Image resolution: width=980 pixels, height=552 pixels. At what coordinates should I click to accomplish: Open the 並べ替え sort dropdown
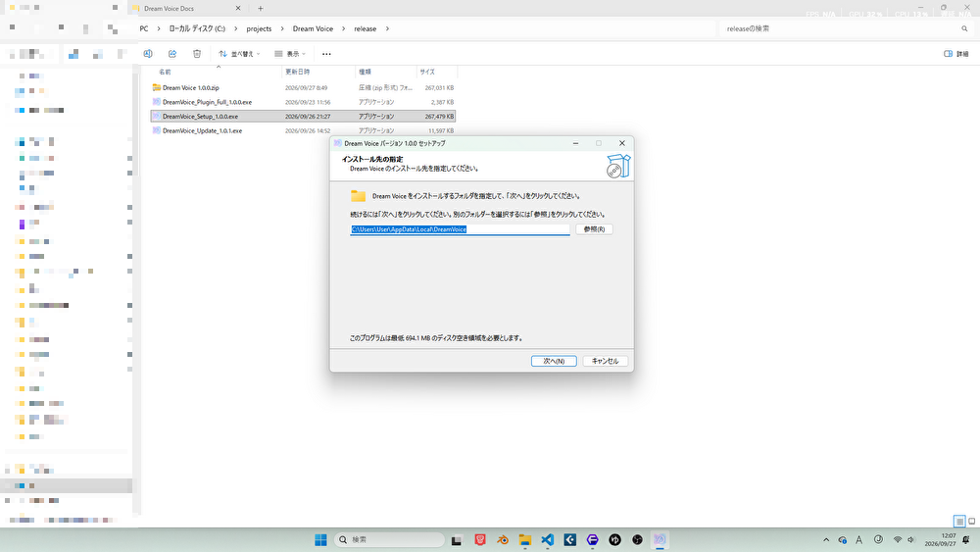pos(239,54)
